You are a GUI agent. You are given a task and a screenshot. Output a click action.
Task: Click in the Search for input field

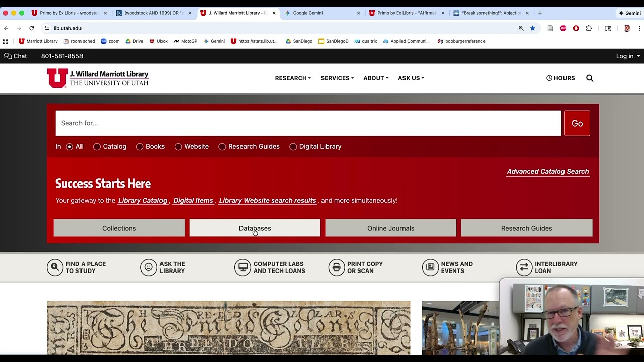[x=308, y=123]
